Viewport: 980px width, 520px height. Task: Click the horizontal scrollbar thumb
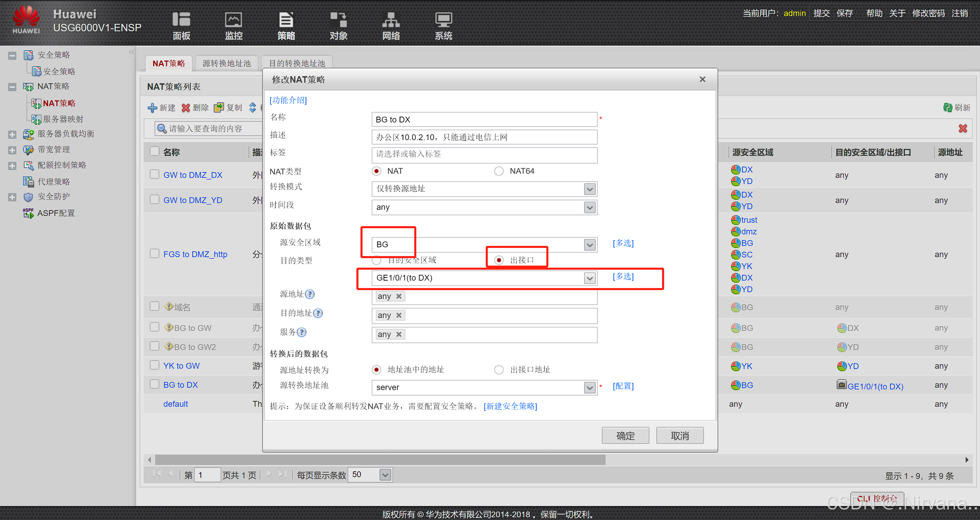[x=381, y=460]
